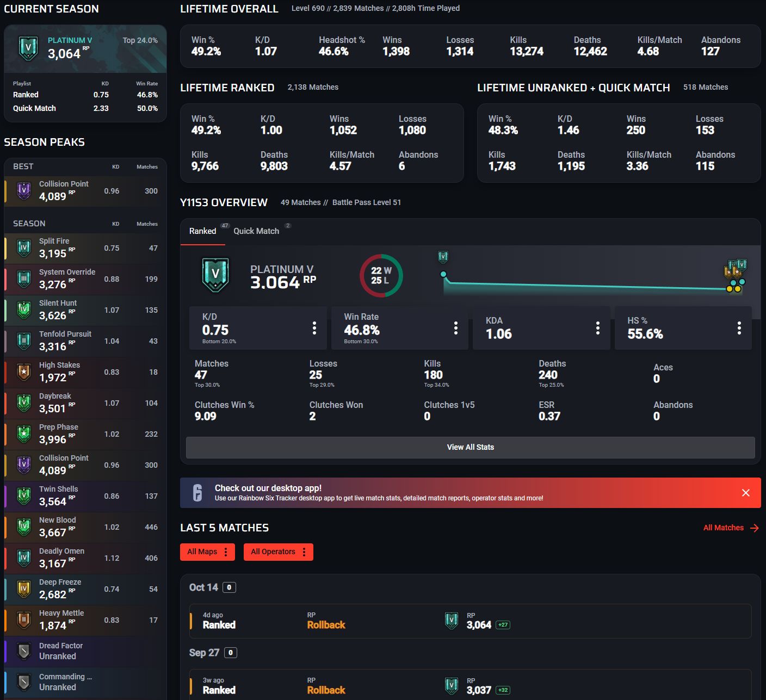Screen dimensions: 766x700
Task: Click the rank badge beside Silent Hunt
Action: 24,310
